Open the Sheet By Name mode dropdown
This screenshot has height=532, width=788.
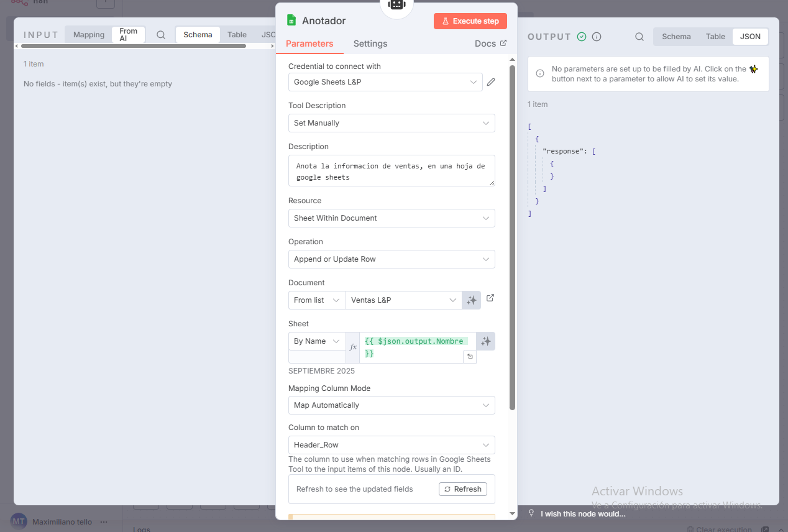[317, 341]
